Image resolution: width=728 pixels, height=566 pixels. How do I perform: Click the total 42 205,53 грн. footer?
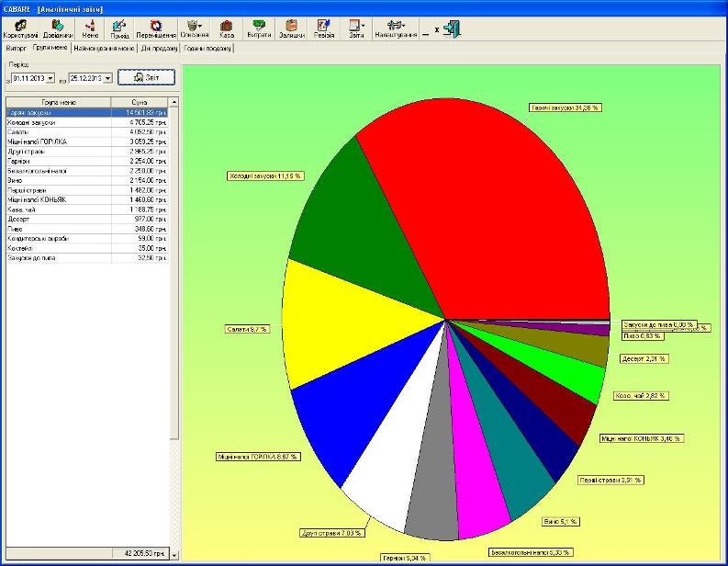(x=140, y=553)
